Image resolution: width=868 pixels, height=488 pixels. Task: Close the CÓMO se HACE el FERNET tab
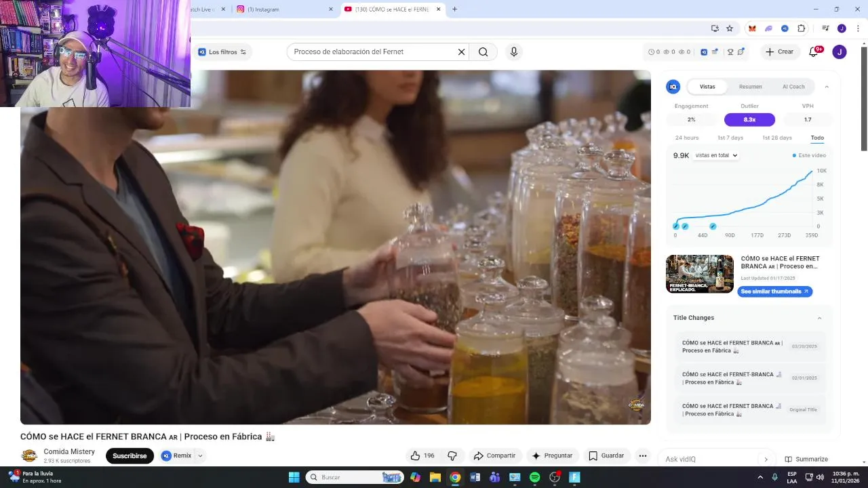438,9
